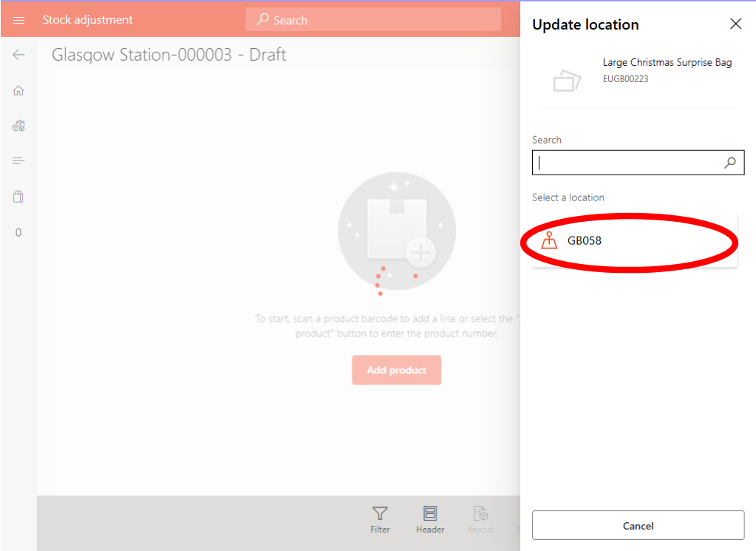
Task: Open the products boxes sidebar icon
Action: pyautogui.click(x=18, y=126)
